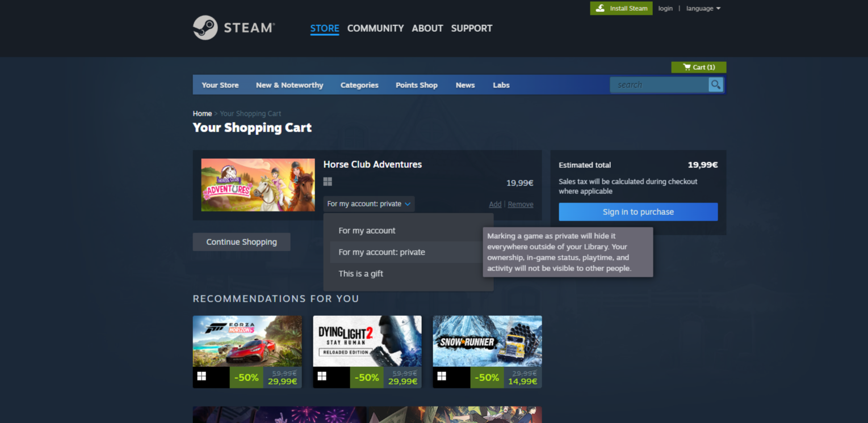Click the Add link in cart item
This screenshot has width=868, height=423.
click(x=495, y=204)
